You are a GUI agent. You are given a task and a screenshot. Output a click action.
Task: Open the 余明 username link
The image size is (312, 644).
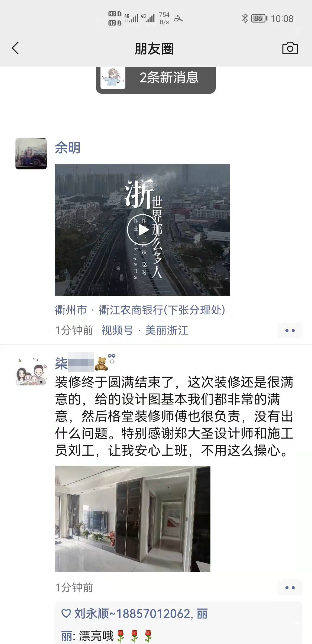[68, 148]
